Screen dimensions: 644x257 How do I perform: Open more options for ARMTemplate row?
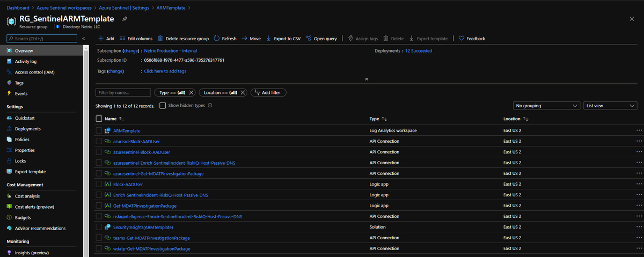pos(639,130)
